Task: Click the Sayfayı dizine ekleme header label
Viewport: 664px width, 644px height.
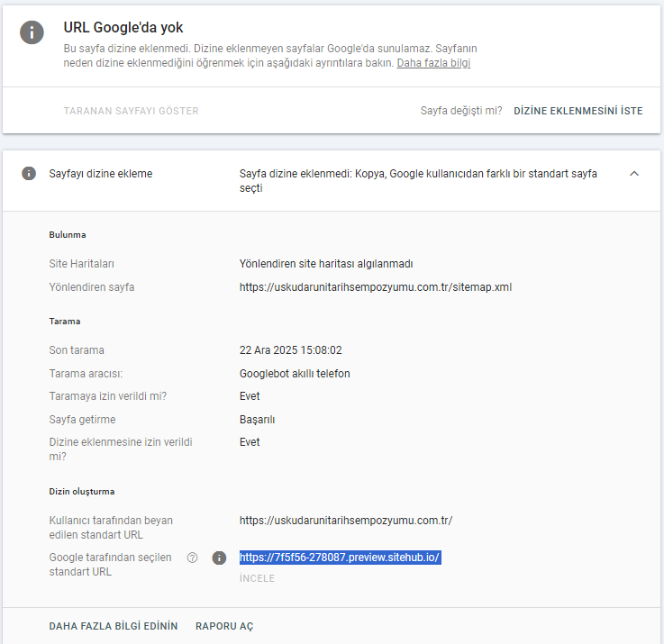Action: [101, 174]
